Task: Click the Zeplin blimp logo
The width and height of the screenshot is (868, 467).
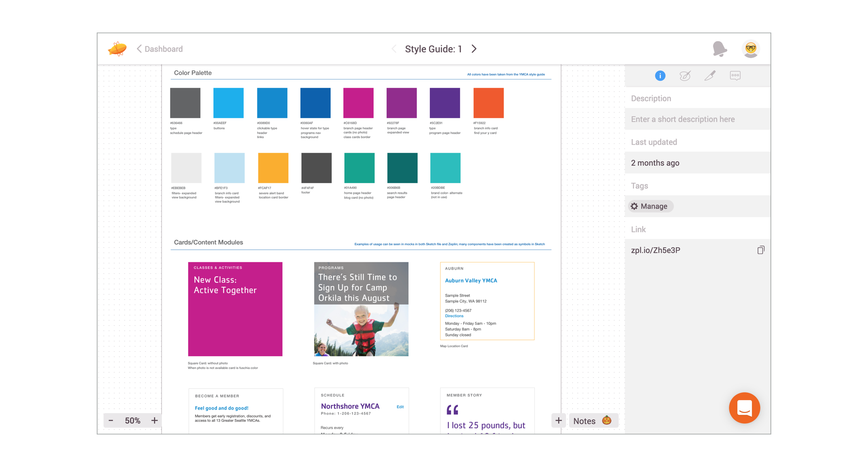Action: pos(117,49)
